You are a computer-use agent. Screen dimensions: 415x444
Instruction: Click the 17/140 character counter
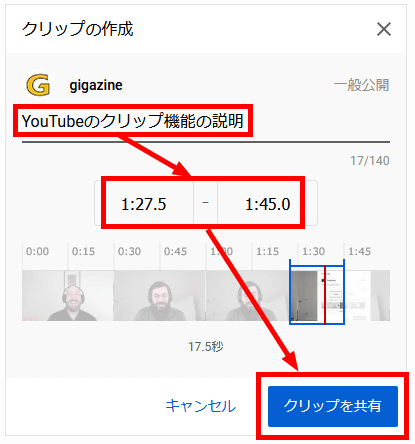pyautogui.click(x=370, y=161)
